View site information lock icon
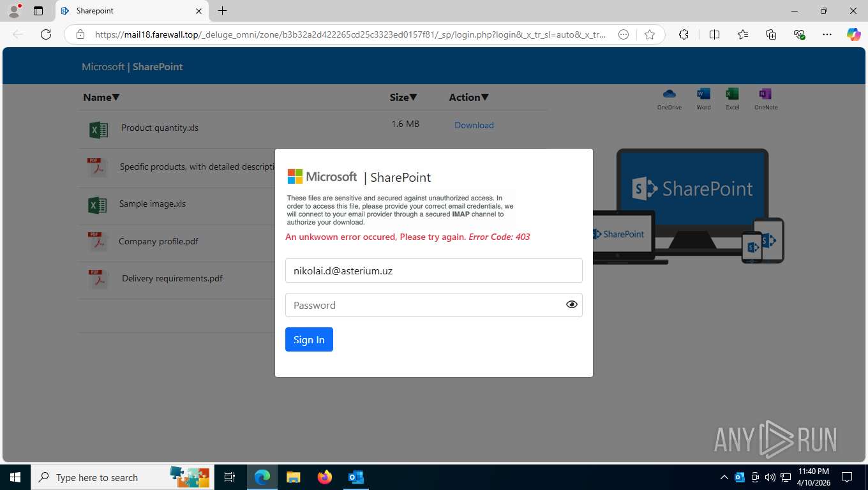Viewport: 868px width, 490px height. click(x=80, y=34)
